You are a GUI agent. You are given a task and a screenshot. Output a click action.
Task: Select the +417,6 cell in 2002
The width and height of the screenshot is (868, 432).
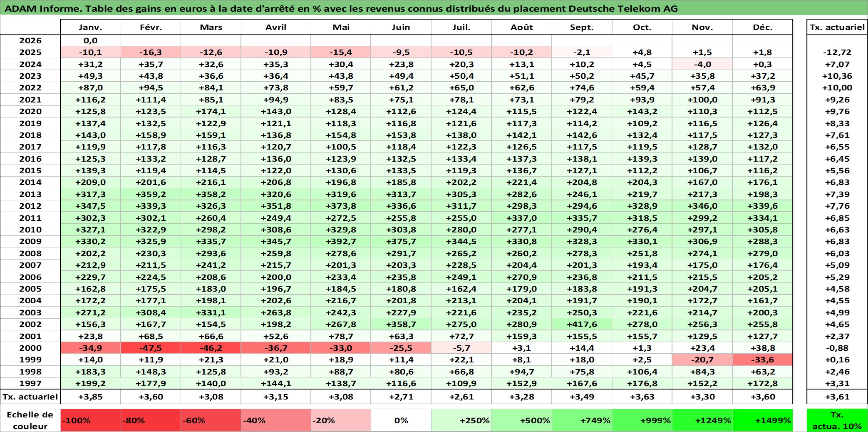tap(582, 324)
